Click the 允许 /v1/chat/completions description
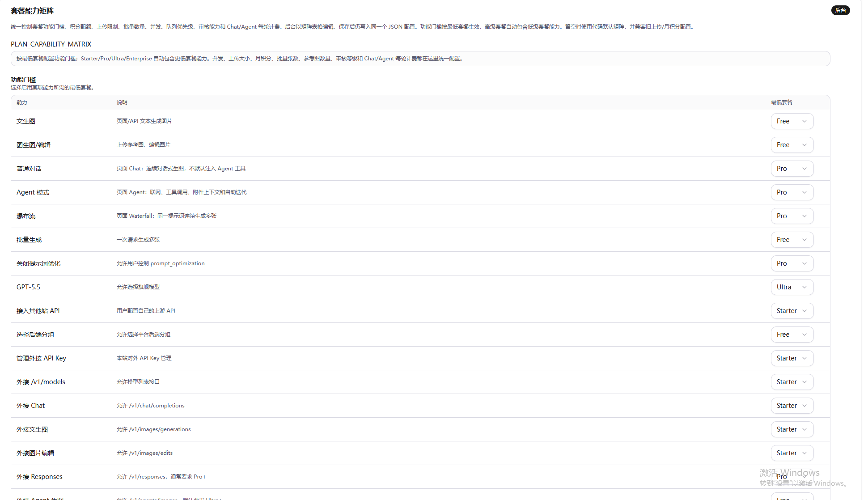 coord(150,406)
